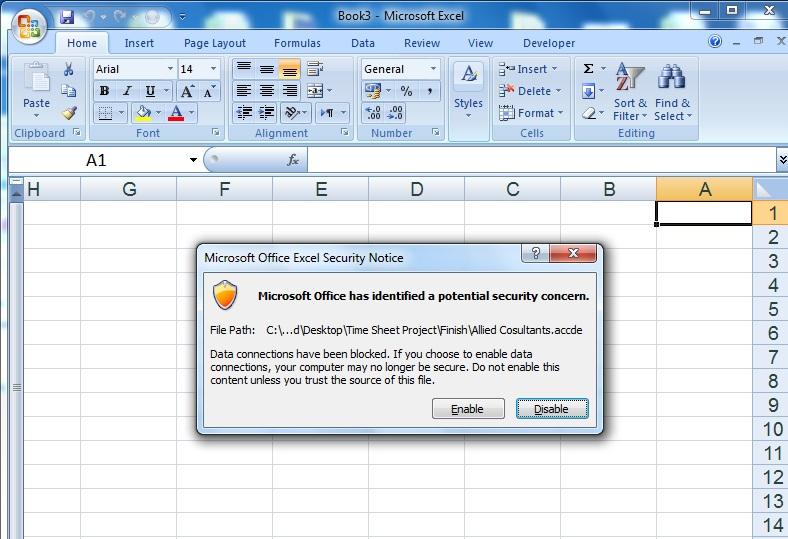Select Bottom Align vertical alignment

pos(289,69)
